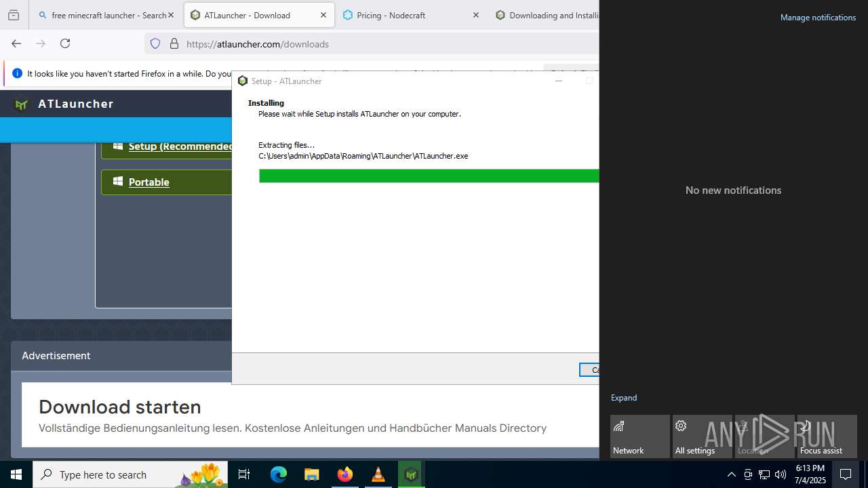Click the Firefox forward arrow

tap(41, 43)
